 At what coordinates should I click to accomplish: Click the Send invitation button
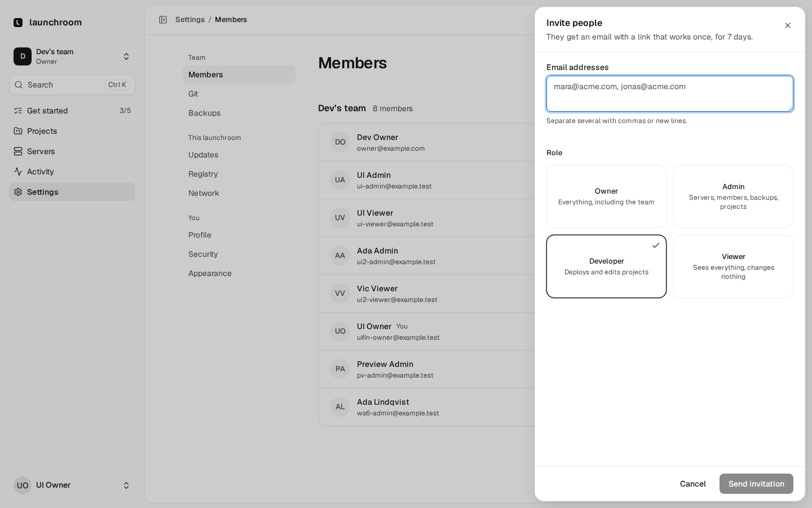(x=756, y=484)
